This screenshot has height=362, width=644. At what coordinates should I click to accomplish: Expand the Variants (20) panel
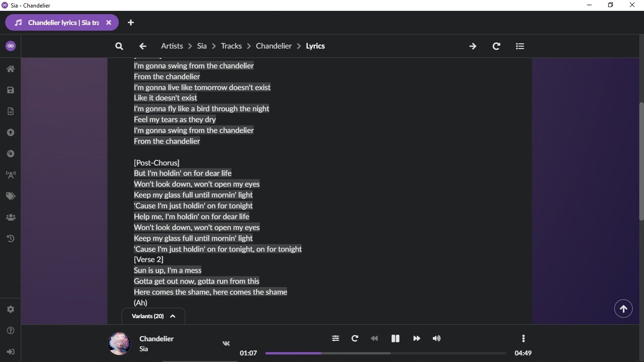click(153, 316)
